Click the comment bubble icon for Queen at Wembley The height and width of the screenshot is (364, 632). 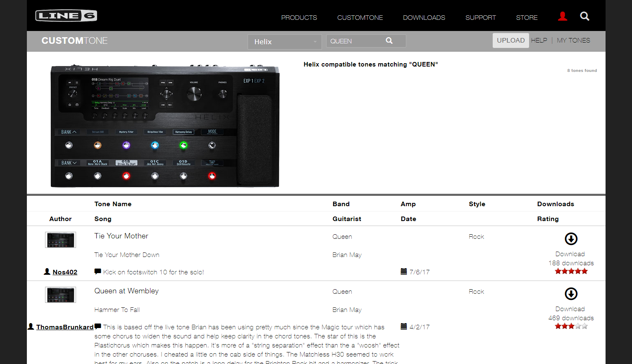click(x=98, y=326)
